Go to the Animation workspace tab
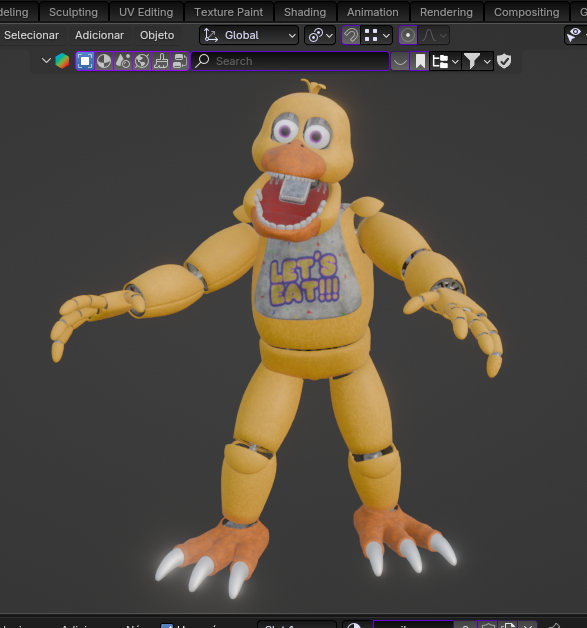This screenshot has width=587, height=628. (373, 12)
